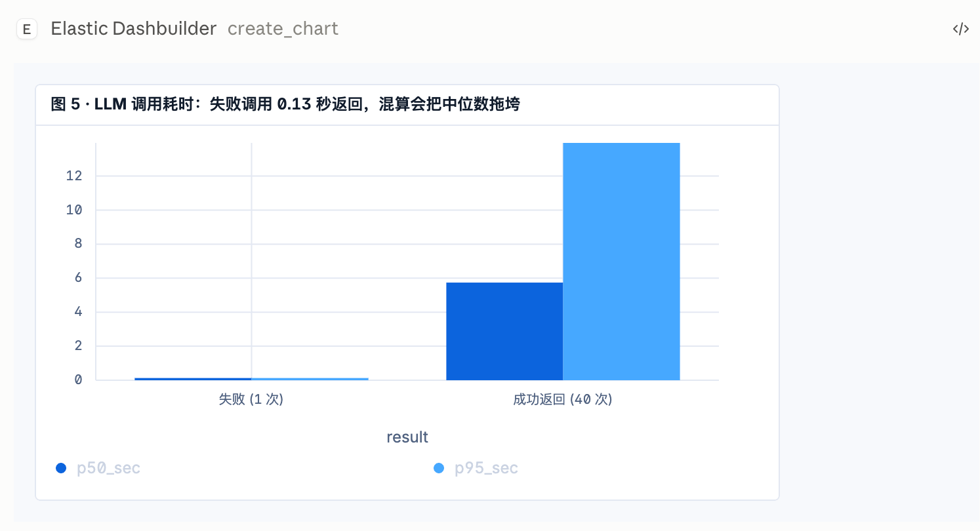The width and height of the screenshot is (980, 531).
Task: Click the Elastic Dashbuilder E logo icon
Action: pyautogui.click(x=27, y=29)
